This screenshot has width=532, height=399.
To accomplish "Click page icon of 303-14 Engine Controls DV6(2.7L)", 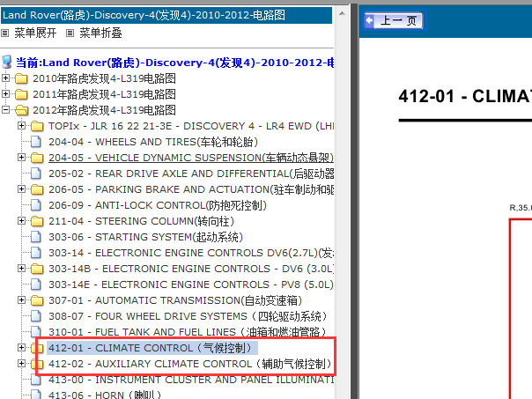I will pos(35,253).
